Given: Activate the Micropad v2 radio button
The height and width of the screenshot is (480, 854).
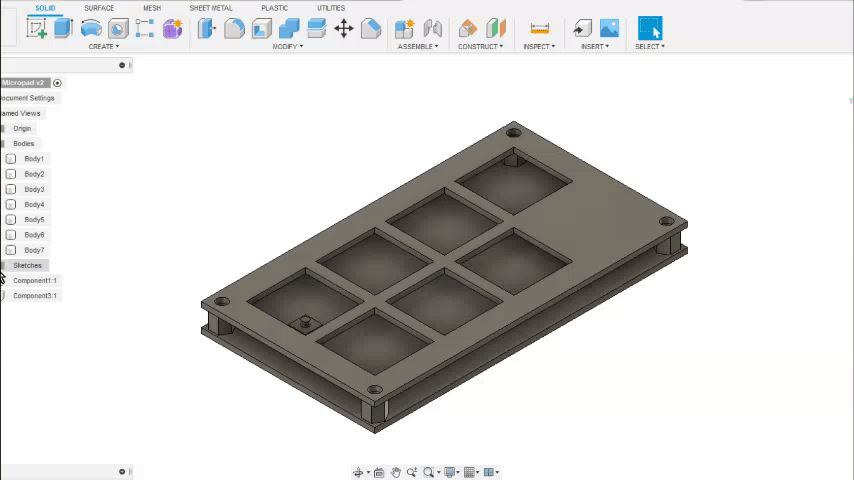Looking at the screenshot, I should 57,83.
